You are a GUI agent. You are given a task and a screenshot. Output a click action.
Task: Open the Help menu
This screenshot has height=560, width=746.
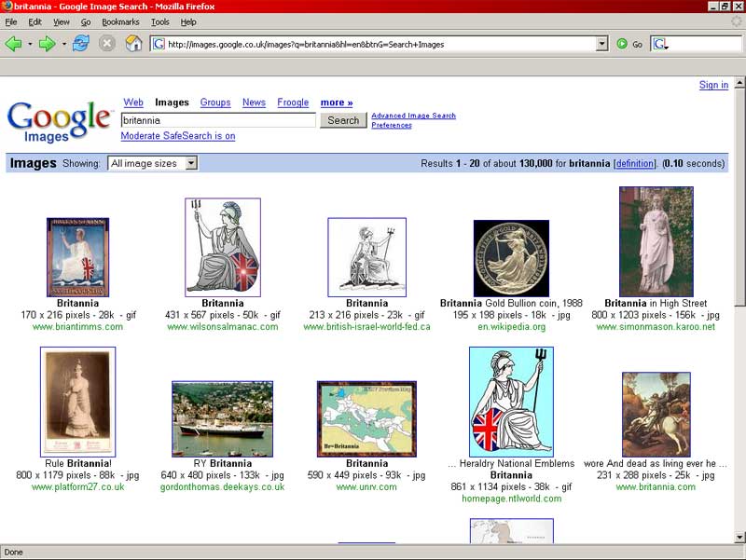pos(188,21)
